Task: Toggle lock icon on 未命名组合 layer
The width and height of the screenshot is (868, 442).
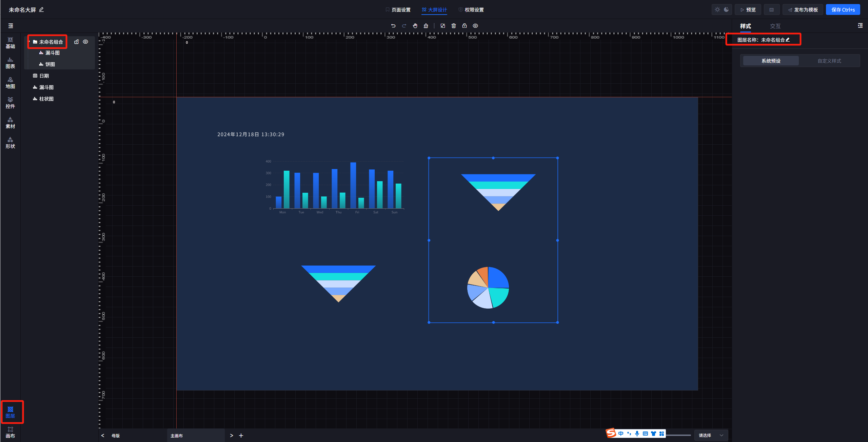Action: pyautogui.click(x=77, y=42)
